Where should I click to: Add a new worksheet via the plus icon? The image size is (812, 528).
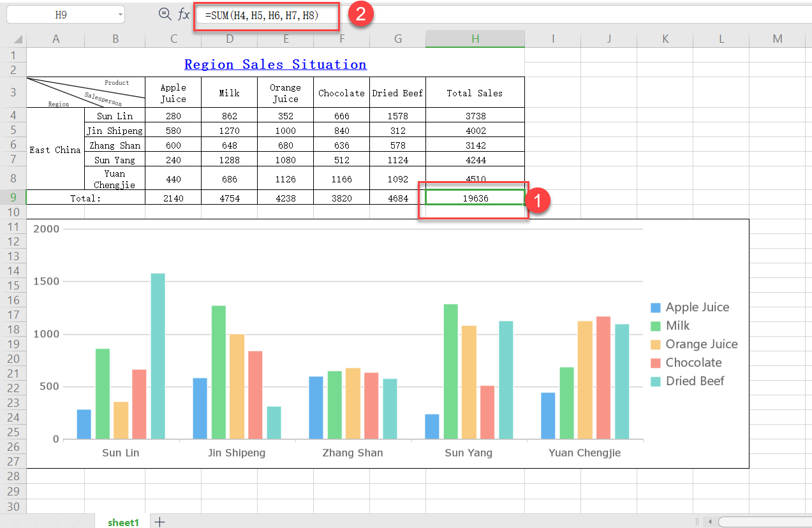pos(158,520)
